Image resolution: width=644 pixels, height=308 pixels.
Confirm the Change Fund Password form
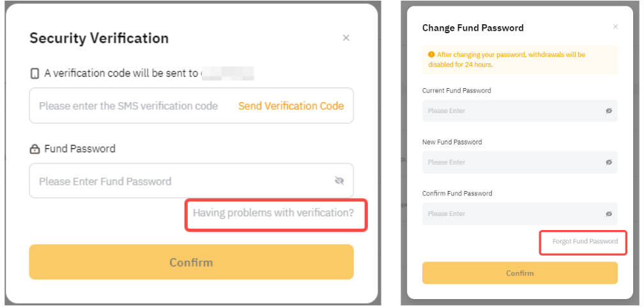coord(519,273)
